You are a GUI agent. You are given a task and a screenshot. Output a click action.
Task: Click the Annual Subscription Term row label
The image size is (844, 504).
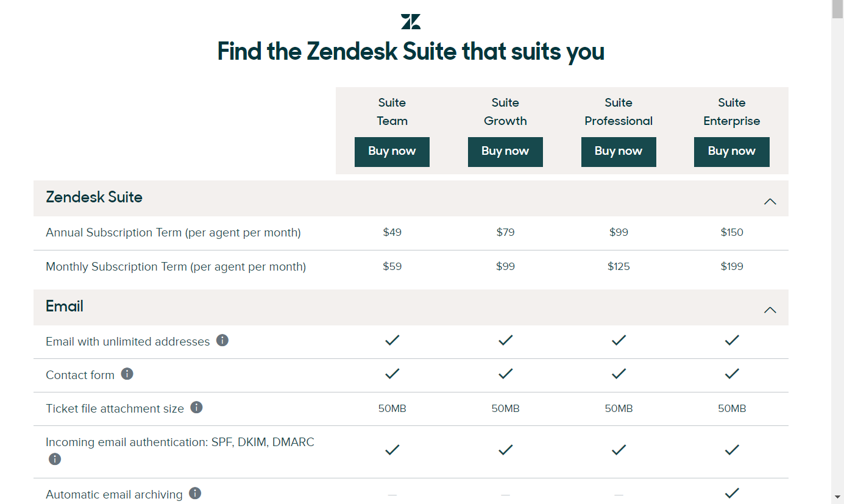click(173, 233)
